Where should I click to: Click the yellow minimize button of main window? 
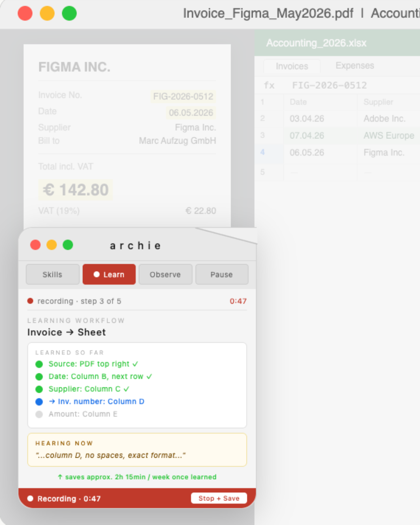pyautogui.click(x=47, y=13)
